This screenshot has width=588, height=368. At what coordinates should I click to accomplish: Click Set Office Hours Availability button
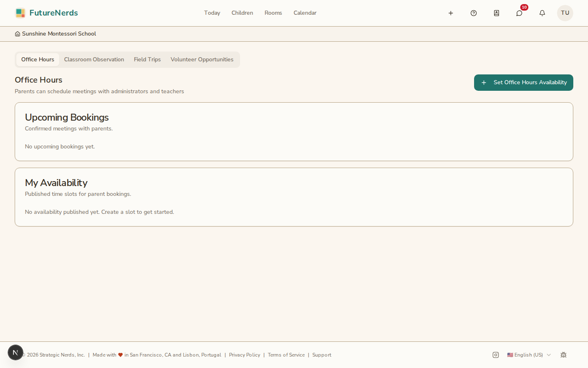pos(523,83)
